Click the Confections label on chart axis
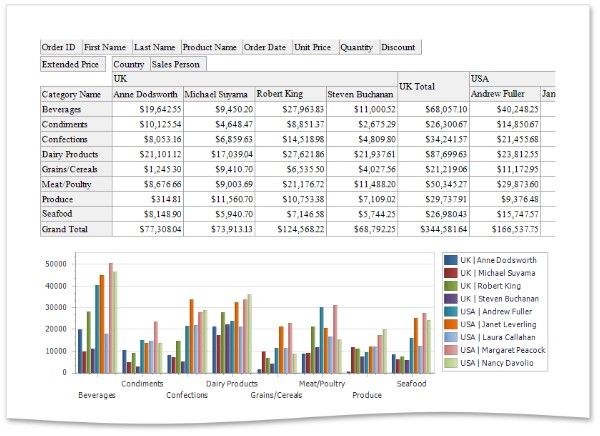The image size is (600, 436). tap(187, 395)
